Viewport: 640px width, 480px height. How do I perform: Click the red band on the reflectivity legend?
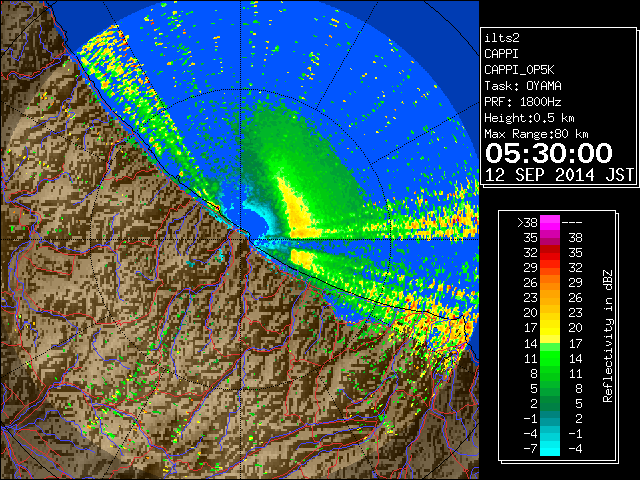pyautogui.click(x=550, y=253)
